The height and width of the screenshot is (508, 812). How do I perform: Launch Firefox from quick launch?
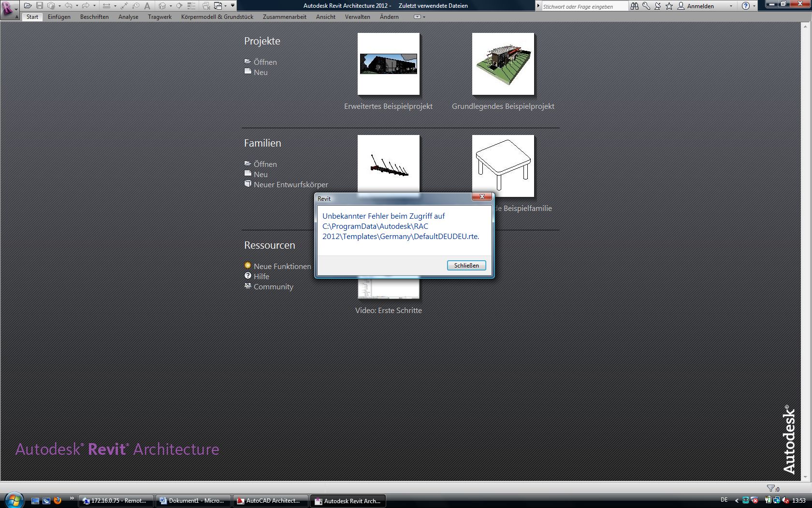(57, 501)
